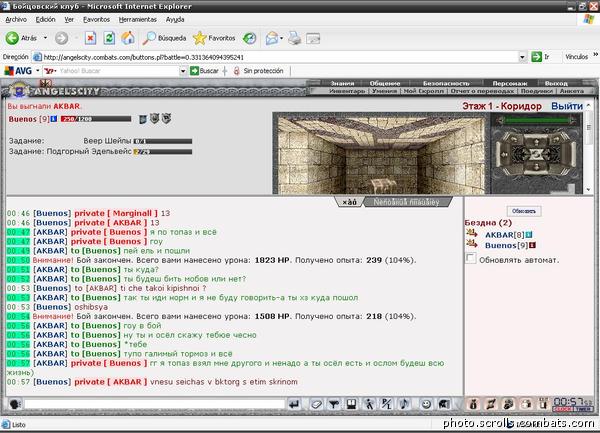Send the chat message with the enter-arrow icon
The width and height of the screenshot is (600, 433).
[x=294, y=404]
